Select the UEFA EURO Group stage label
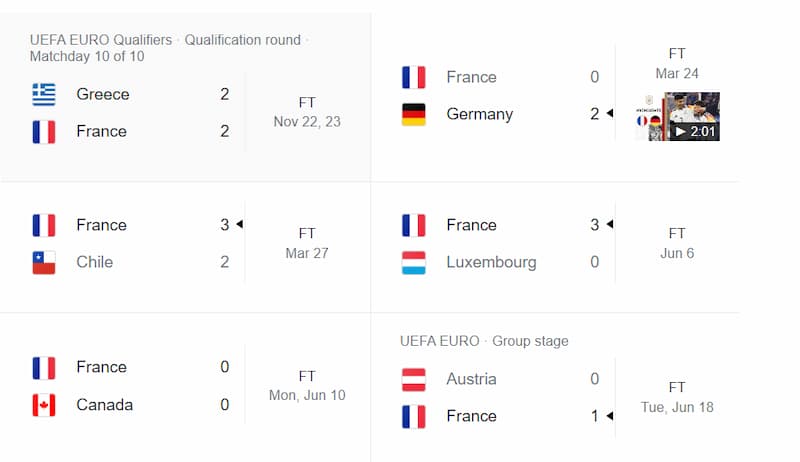This screenshot has width=800, height=462. click(x=484, y=341)
